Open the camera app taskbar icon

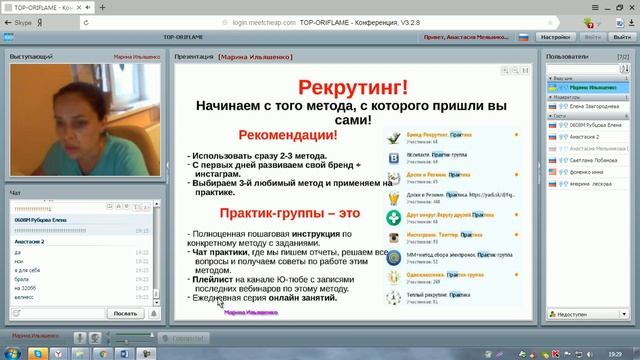(146, 354)
